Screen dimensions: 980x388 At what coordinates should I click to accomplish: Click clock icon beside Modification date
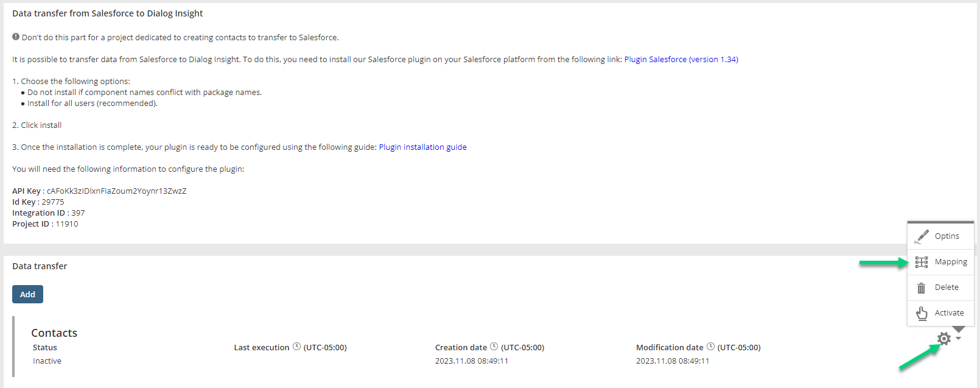tap(710, 347)
